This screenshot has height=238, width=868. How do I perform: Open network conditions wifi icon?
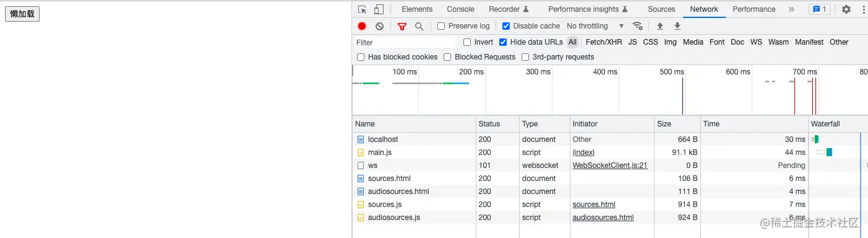tap(637, 26)
